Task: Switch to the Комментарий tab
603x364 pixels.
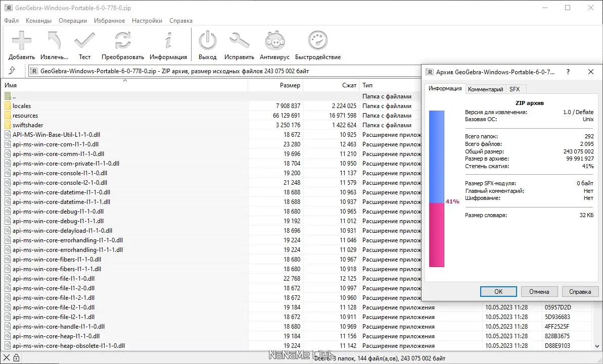Action: click(485, 89)
